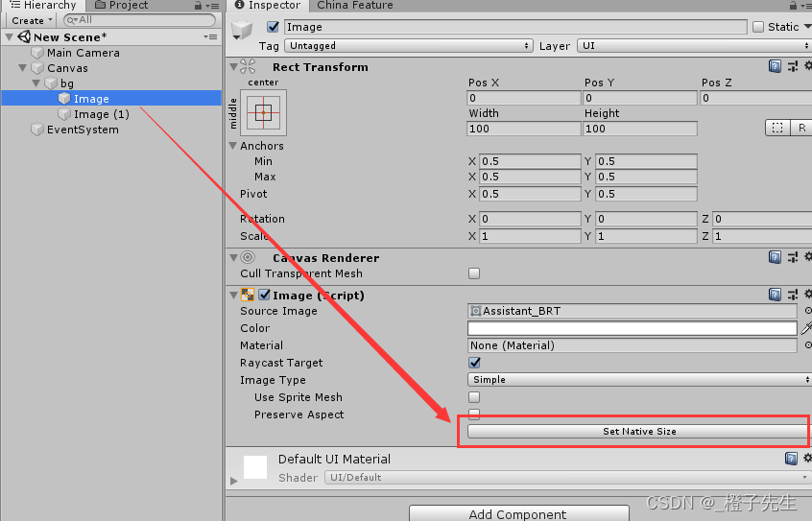Open Canvas Renderer help reference icon

click(775, 257)
